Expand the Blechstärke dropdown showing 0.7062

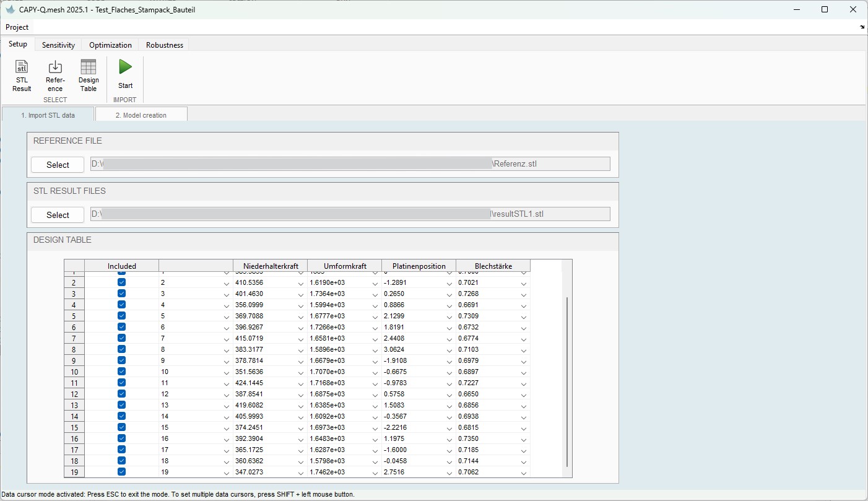pos(524,473)
